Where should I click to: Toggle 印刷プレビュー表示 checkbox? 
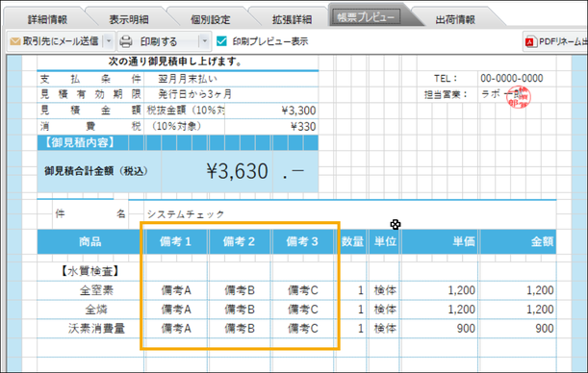click(x=221, y=41)
